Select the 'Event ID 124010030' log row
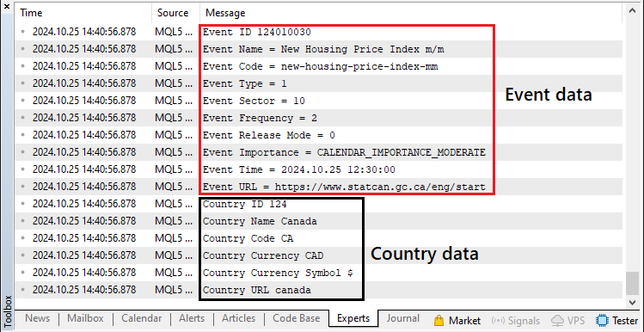 (319, 32)
